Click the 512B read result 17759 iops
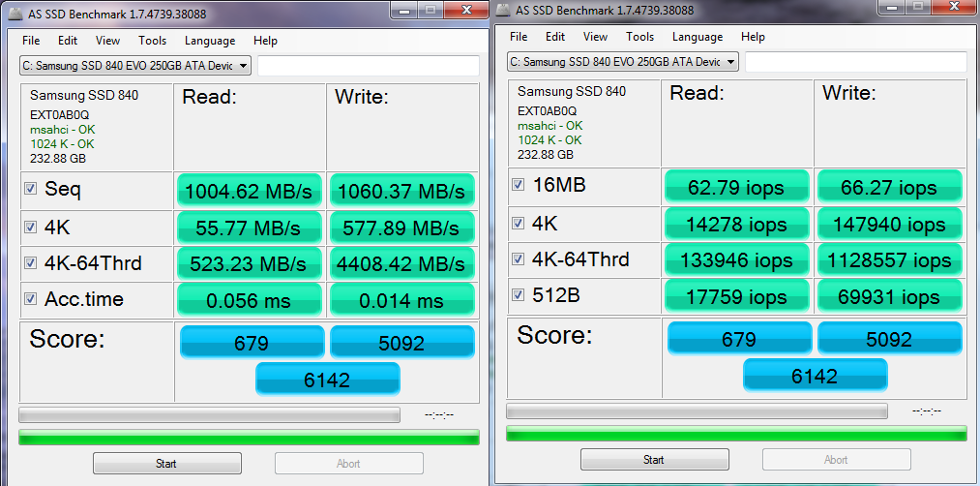The width and height of the screenshot is (980, 486). click(737, 296)
